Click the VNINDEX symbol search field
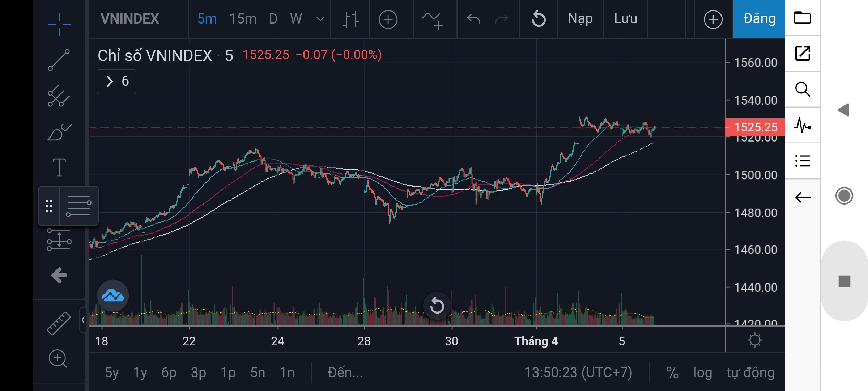Screen dimensions: 868x391 point(130,19)
